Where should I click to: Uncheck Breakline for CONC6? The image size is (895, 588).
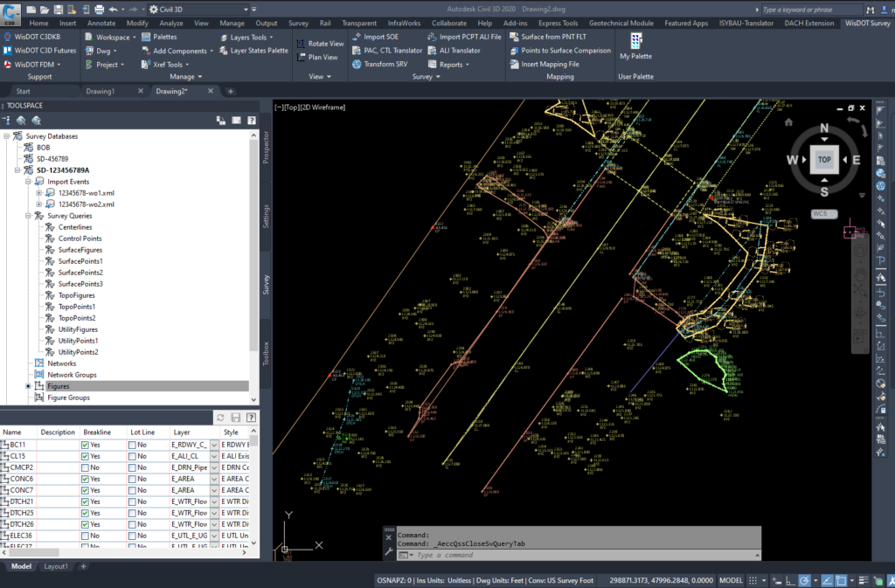[x=85, y=479]
